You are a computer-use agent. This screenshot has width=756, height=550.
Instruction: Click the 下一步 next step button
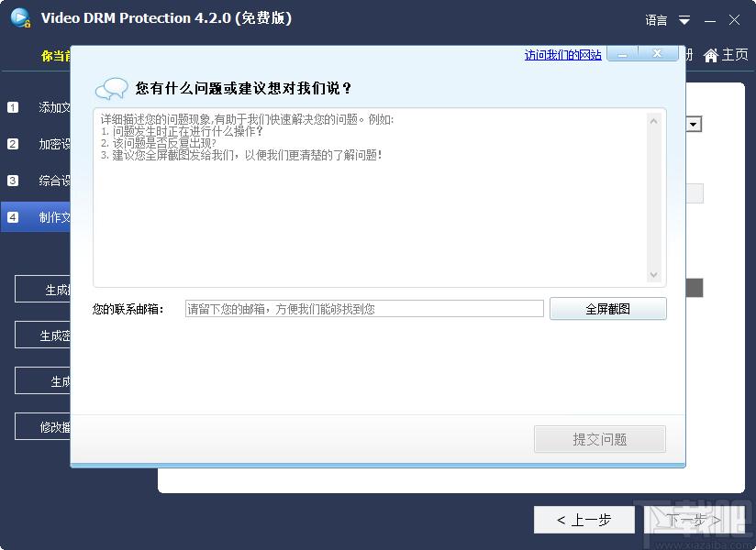695,520
